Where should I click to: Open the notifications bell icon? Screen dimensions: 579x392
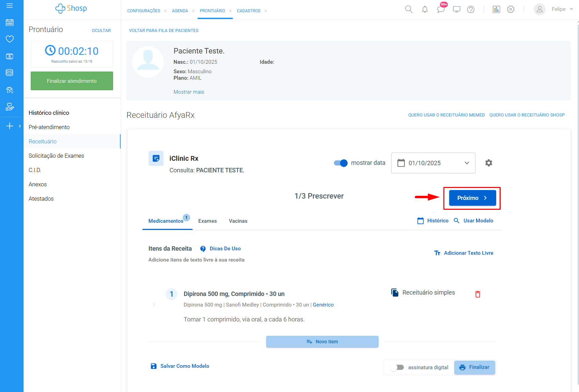[425, 10]
